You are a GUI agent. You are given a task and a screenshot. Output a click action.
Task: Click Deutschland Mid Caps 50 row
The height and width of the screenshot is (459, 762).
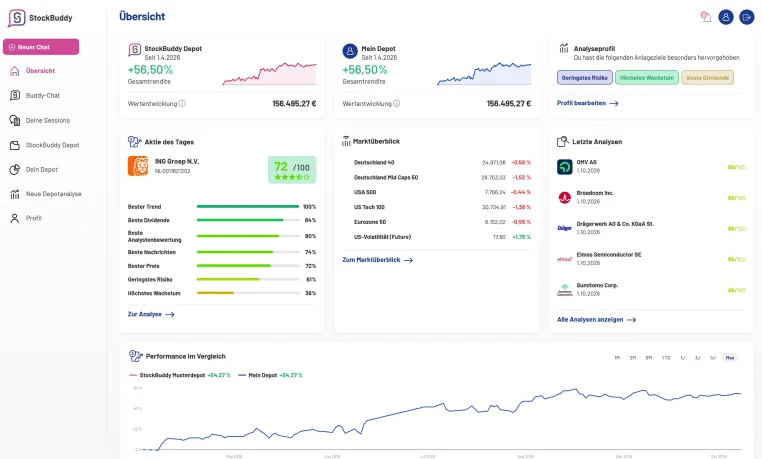(437, 177)
